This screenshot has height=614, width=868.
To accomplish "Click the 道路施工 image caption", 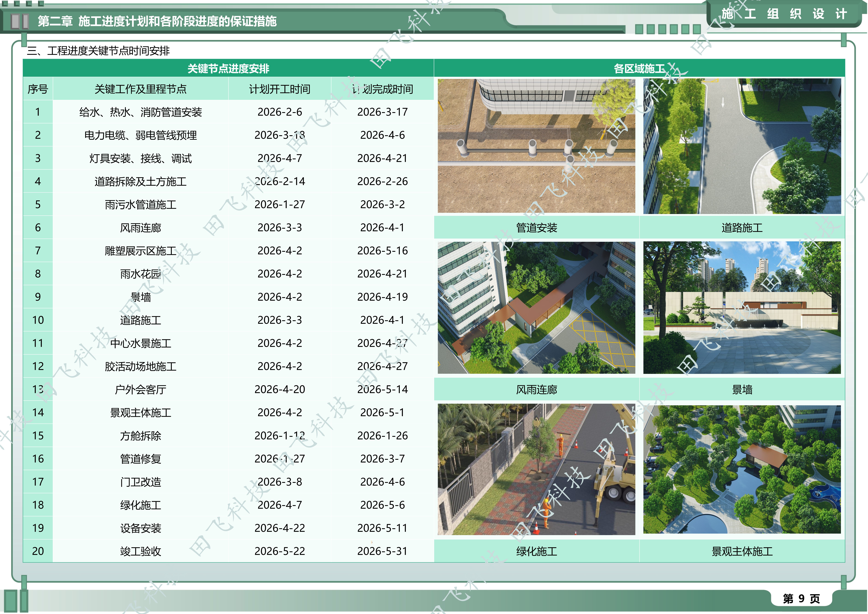I will pyautogui.click(x=742, y=228).
